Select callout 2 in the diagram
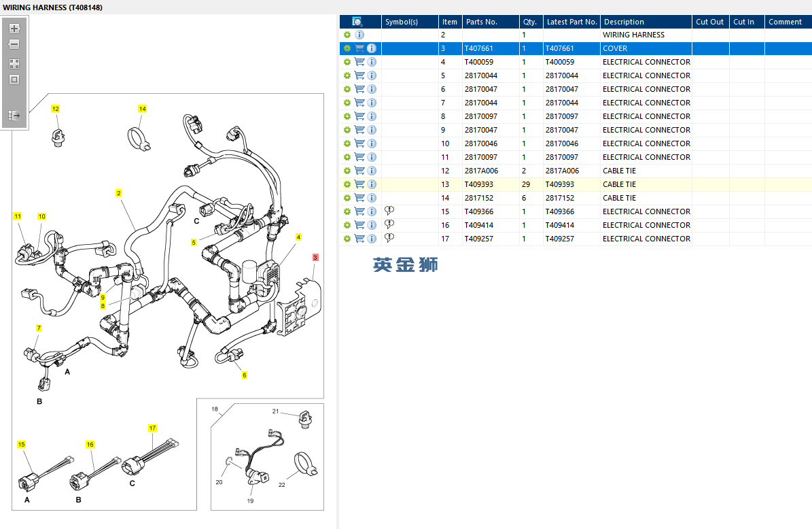The width and height of the screenshot is (812, 529). 119,193
